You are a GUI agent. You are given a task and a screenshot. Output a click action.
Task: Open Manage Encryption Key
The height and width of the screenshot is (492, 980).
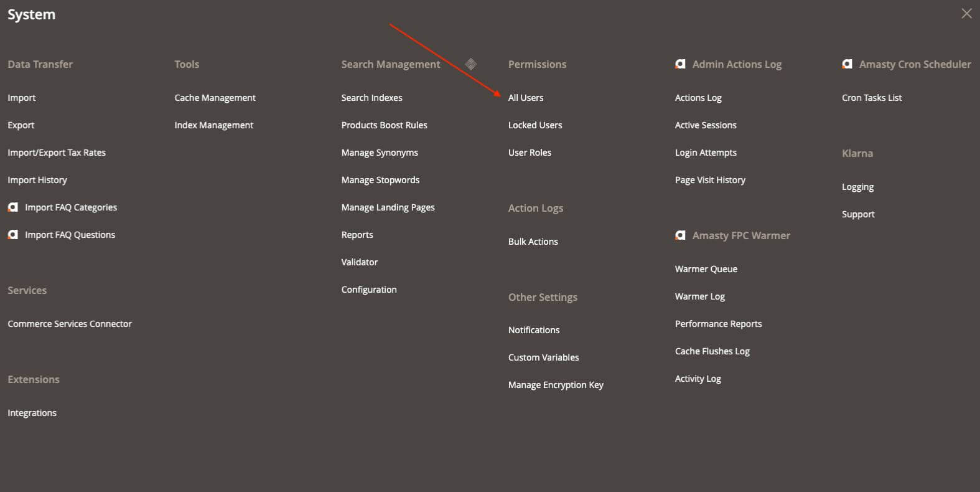pyautogui.click(x=556, y=385)
